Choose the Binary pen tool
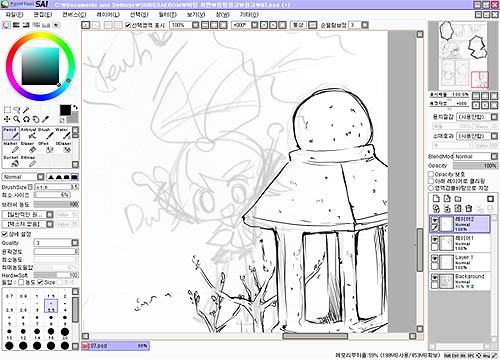The width and height of the screenshot is (500, 360). click(x=28, y=161)
